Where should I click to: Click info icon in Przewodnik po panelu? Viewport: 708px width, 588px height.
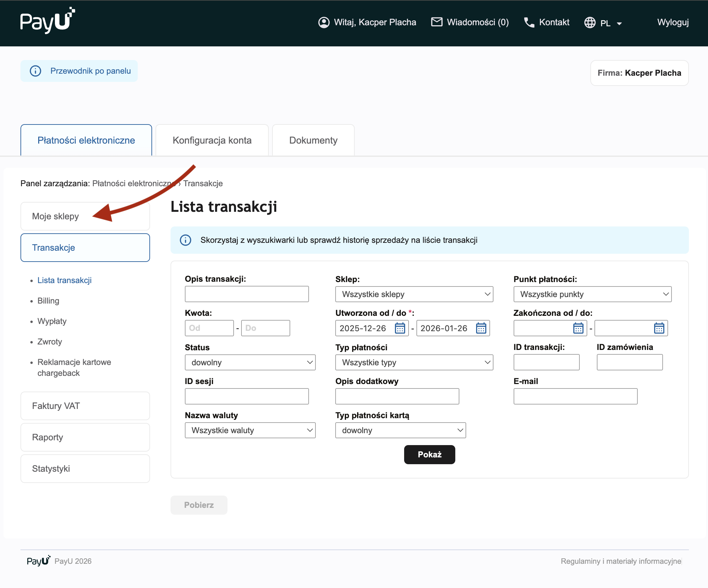pyautogui.click(x=35, y=71)
